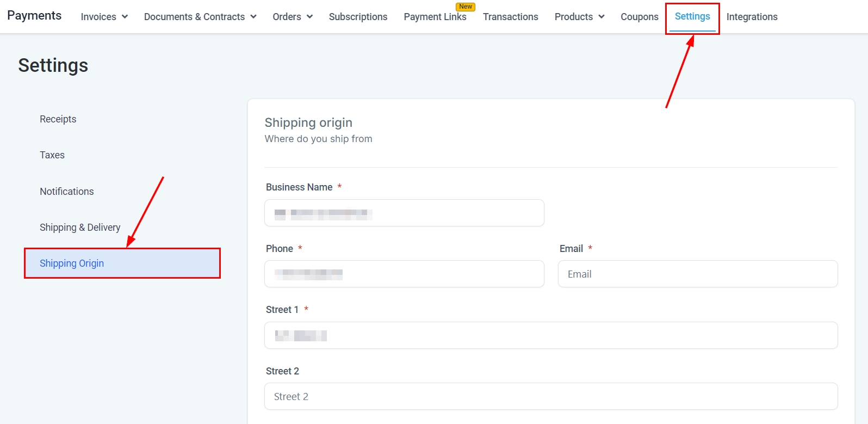Viewport: 868px width, 424px height.
Task: Focus the Street 2 input field
Action: 550,396
